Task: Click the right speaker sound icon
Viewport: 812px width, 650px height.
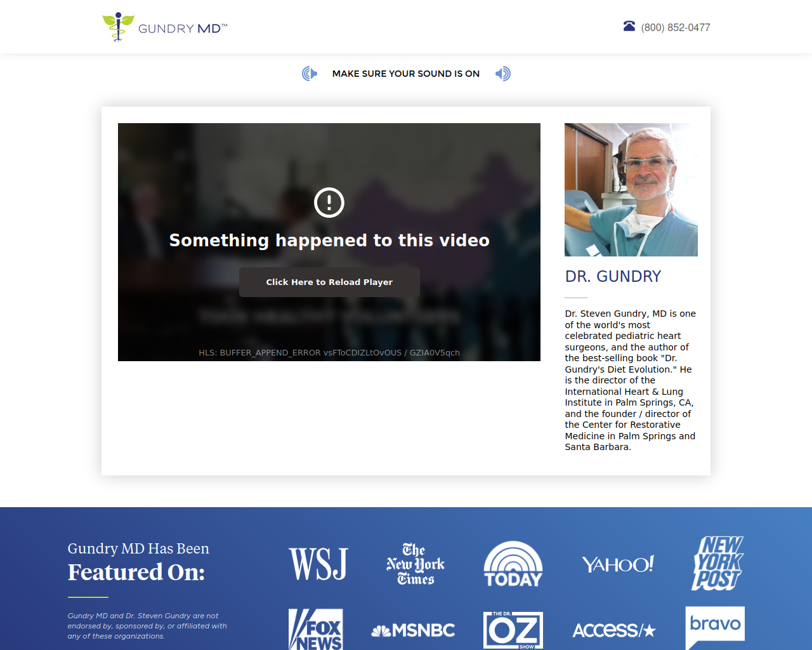Action: pos(503,74)
